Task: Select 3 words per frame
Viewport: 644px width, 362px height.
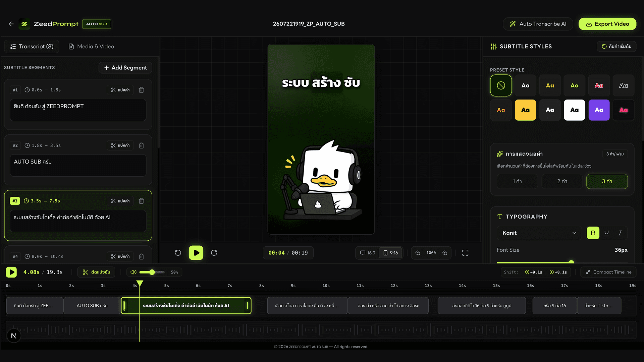Action: click(607, 181)
